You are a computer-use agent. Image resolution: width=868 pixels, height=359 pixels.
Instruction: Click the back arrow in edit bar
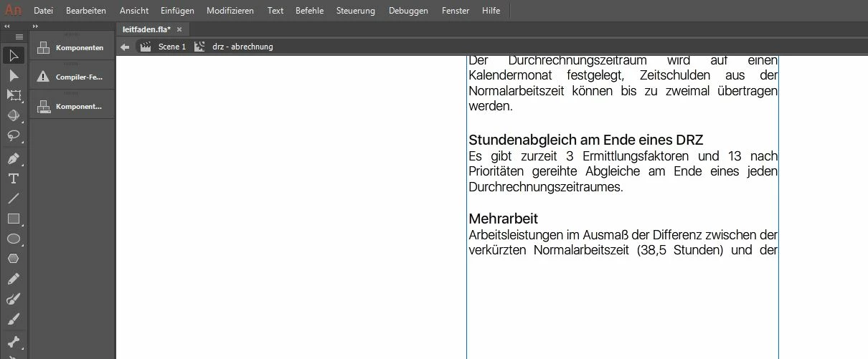click(125, 47)
